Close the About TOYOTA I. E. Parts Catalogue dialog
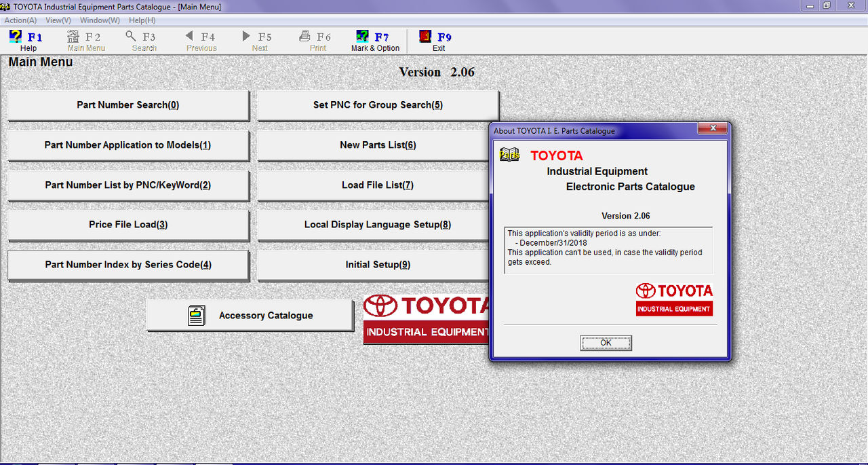The width and height of the screenshot is (868, 465). pyautogui.click(x=713, y=129)
